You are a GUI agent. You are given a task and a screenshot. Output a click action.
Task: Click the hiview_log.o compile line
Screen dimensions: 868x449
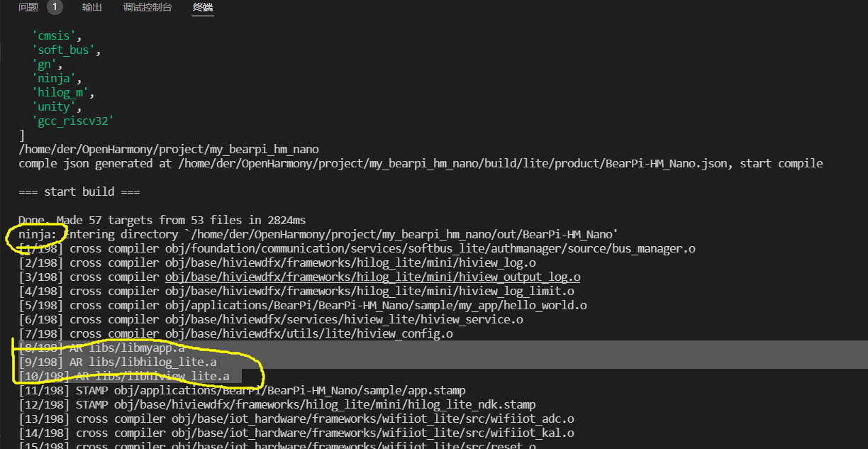[x=277, y=262]
